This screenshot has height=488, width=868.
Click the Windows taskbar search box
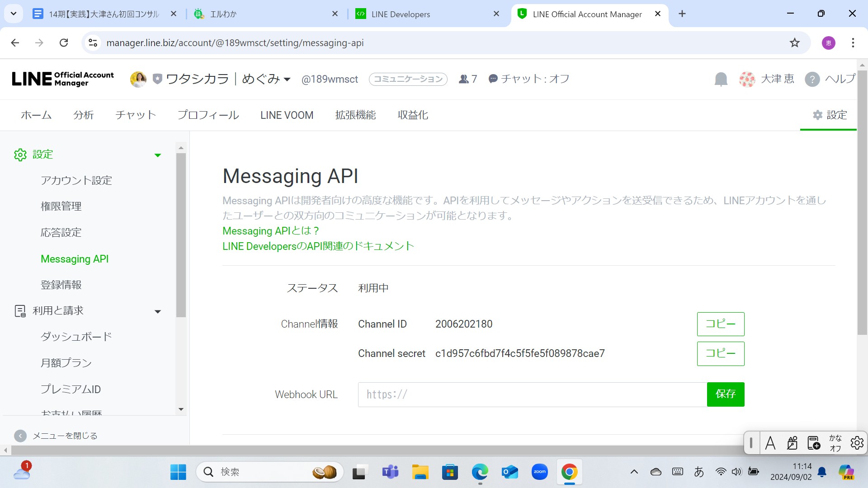coord(270,472)
